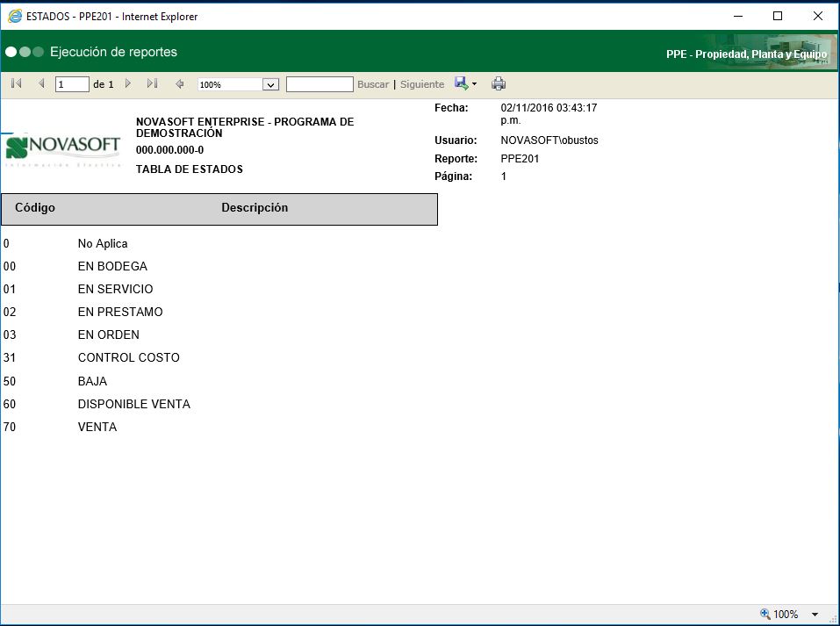Select the 'DISPONIBLE VENTA' description

tap(134, 404)
